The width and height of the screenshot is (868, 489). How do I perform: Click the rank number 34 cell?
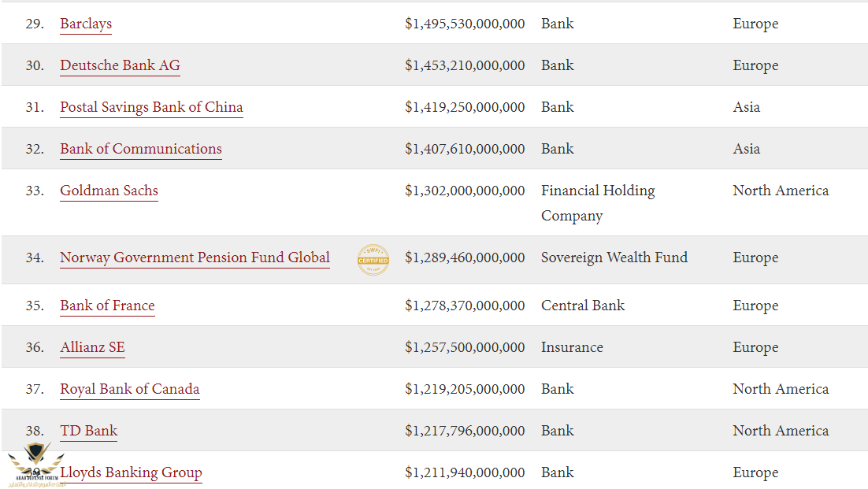[34, 257]
